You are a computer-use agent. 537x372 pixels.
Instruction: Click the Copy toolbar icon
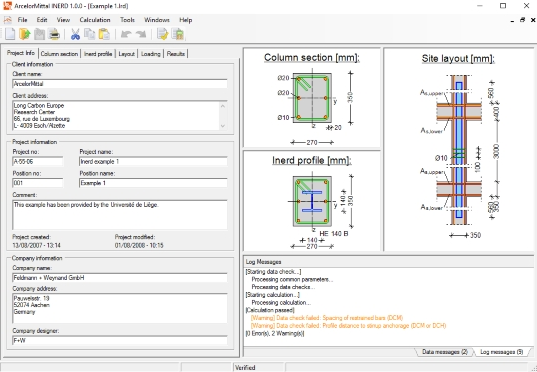(x=90, y=34)
